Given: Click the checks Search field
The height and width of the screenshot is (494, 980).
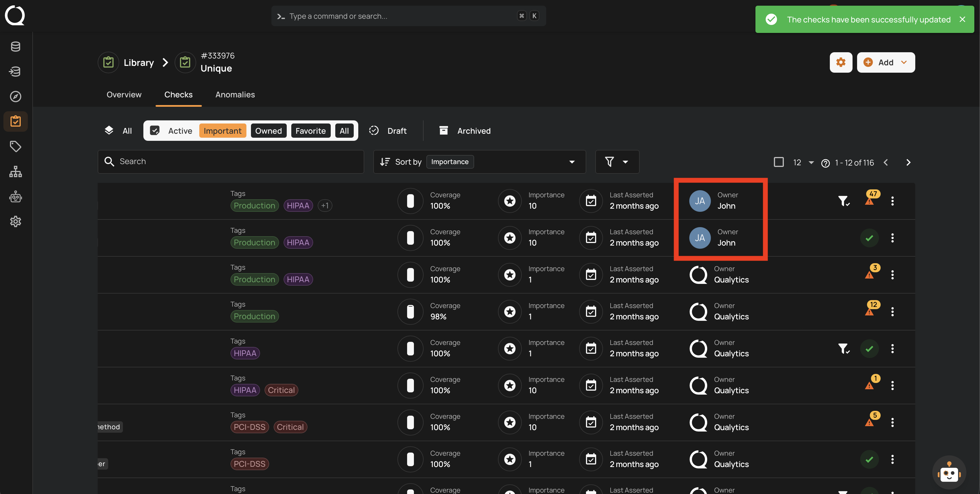Looking at the screenshot, I should [x=231, y=162].
